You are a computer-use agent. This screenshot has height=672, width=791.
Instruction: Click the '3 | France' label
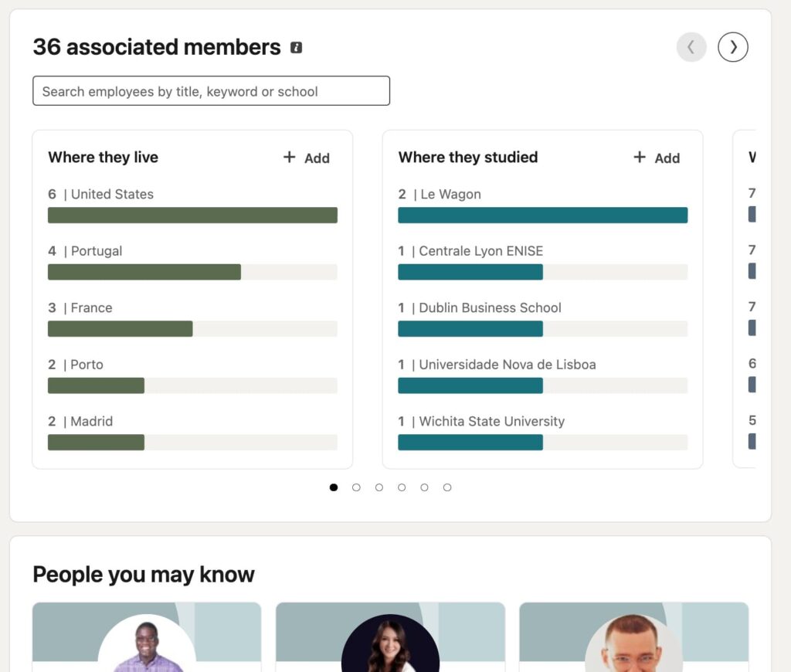pyautogui.click(x=80, y=307)
